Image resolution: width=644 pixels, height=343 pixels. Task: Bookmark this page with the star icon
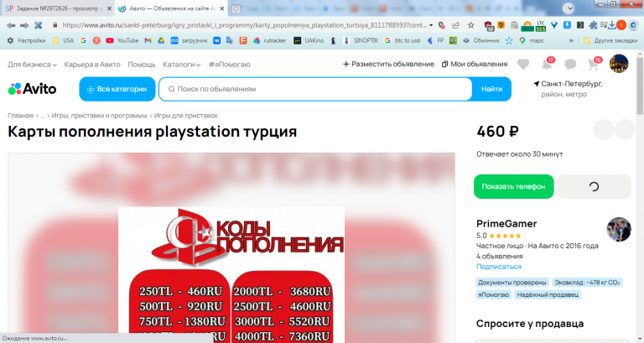pyautogui.click(x=470, y=25)
